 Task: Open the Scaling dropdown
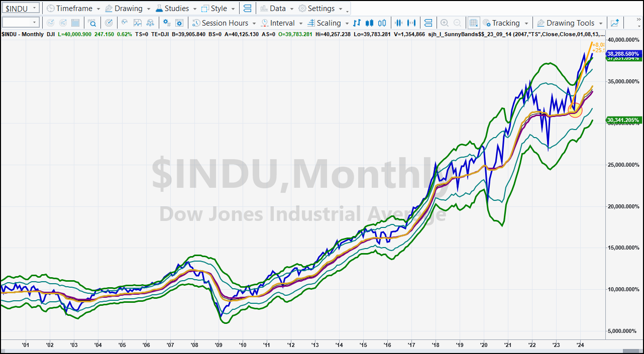pos(328,23)
